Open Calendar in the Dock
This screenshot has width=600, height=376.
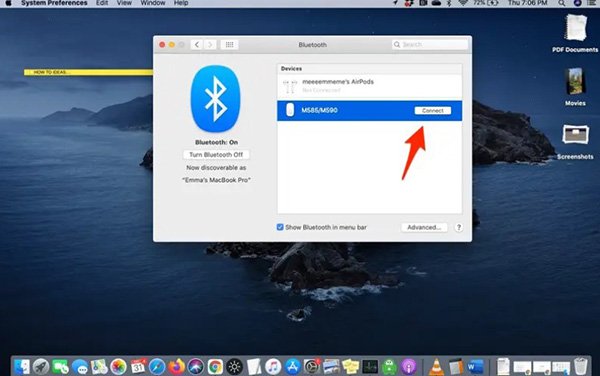[x=138, y=367]
